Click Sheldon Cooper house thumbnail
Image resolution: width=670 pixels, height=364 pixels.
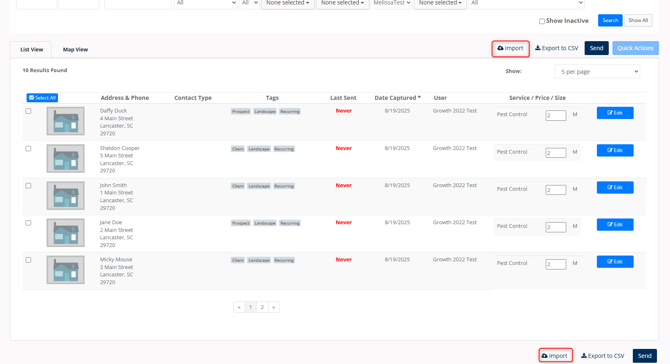[65, 159]
